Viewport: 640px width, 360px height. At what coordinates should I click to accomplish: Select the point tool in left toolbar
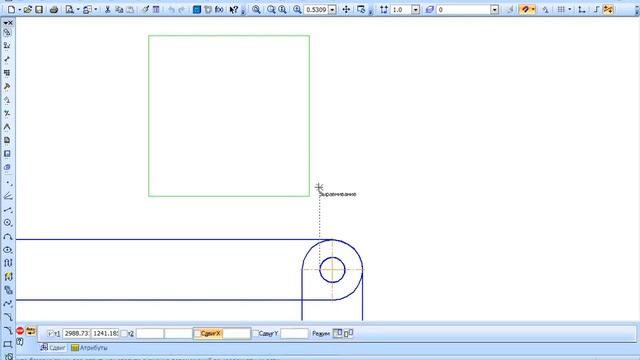7,182
